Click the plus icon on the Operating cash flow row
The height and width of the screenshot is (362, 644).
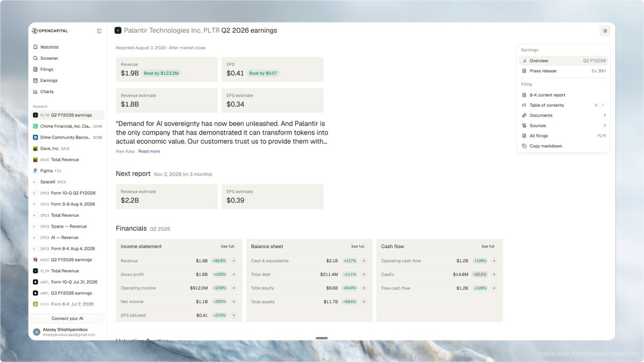tap(494, 261)
